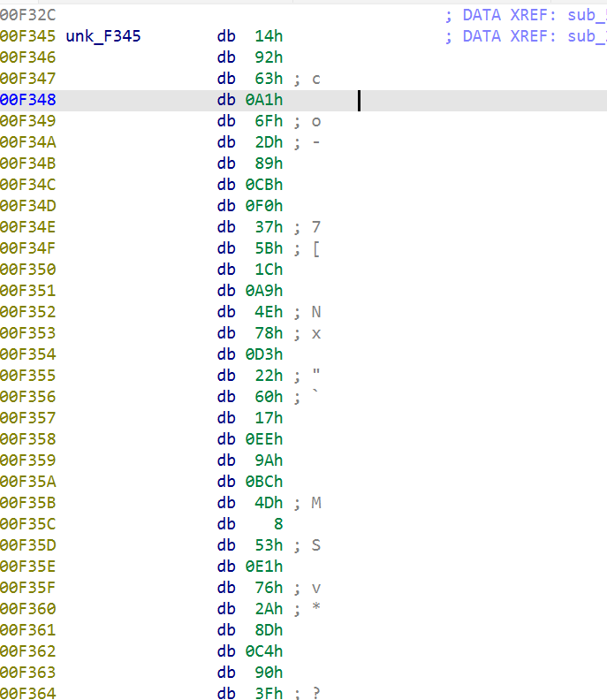Click address 00F34A
The width and height of the screenshot is (607, 700).
pos(27,142)
